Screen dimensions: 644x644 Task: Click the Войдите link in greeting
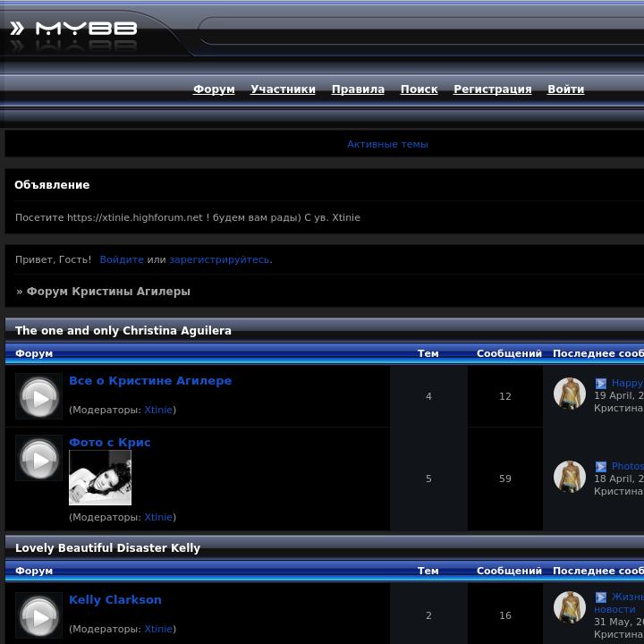(122, 259)
